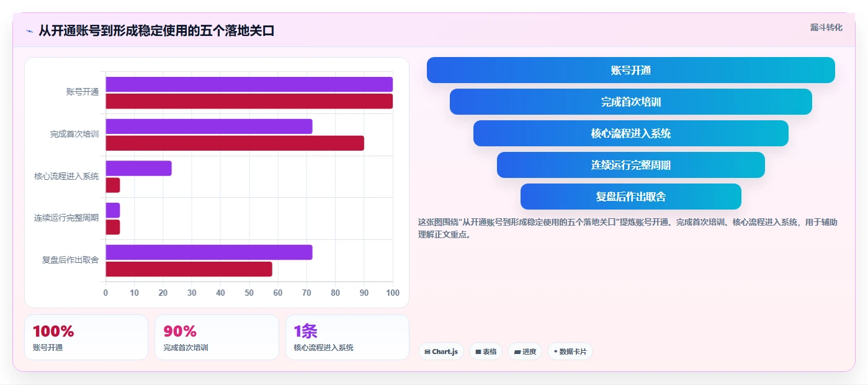Viewport: 868px width, 385px height.
Task: Click the 复盘后作出取舍 y-axis label
Action: point(71,260)
